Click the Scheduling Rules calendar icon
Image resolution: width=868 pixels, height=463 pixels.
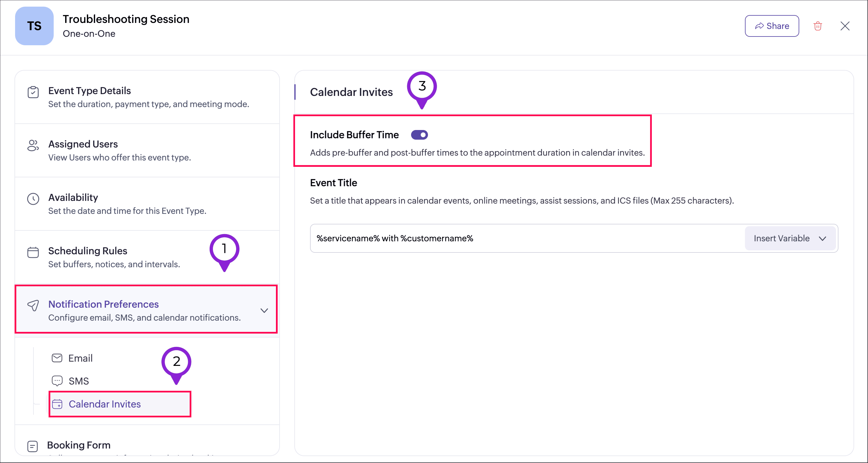[33, 252]
